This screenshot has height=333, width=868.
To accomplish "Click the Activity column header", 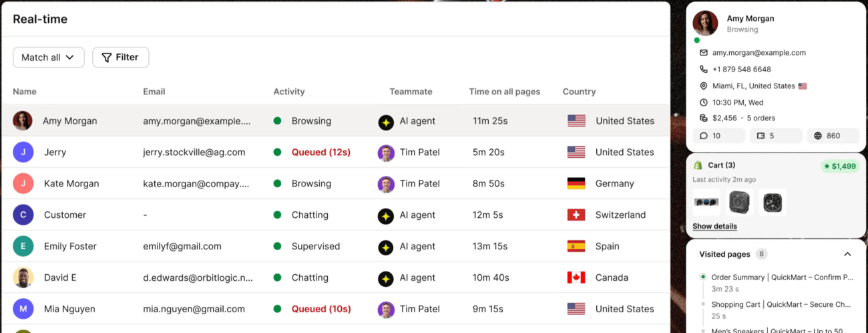I will point(288,92).
